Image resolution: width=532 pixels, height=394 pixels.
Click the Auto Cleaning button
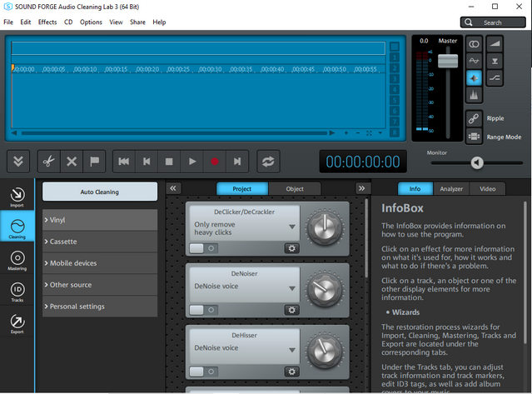tap(100, 192)
